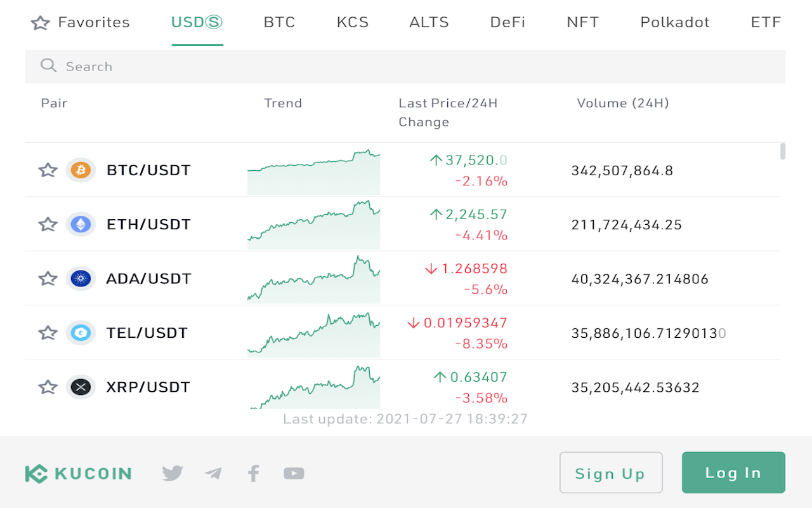The width and height of the screenshot is (812, 508).
Task: Click the KuCoin logo
Action: click(x=78, y=473)
